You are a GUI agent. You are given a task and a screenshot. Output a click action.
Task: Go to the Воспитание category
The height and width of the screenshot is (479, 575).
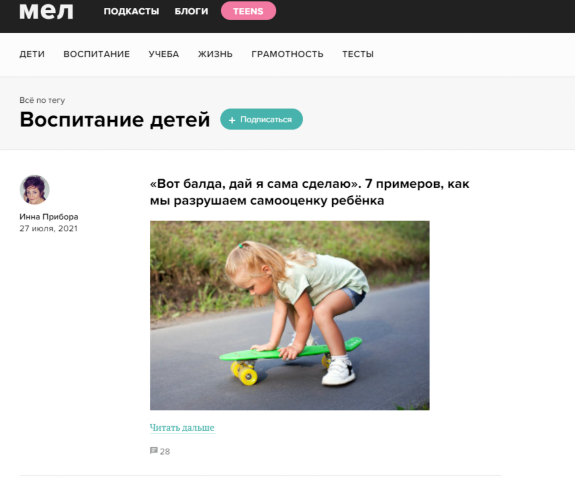[x=96, y=54]
